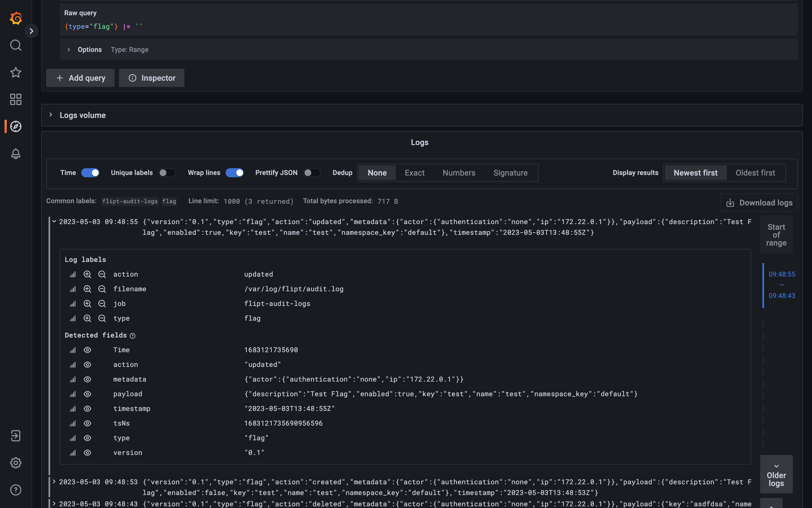The image size is (812, 508).
Task: Show statistics for tsNs detected field
Action: point(73,424)
